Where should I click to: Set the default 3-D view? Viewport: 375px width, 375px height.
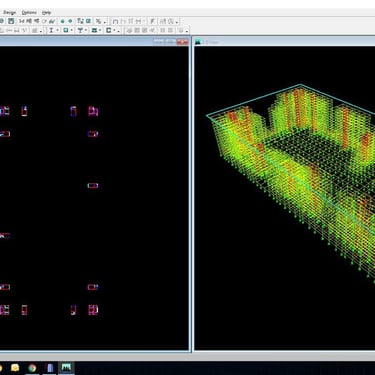[x=22, y=21]
